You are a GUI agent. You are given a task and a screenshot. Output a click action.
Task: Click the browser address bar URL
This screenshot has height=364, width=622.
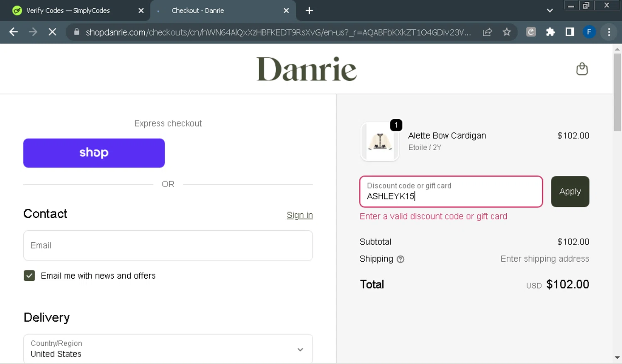(x=278, y=32)
